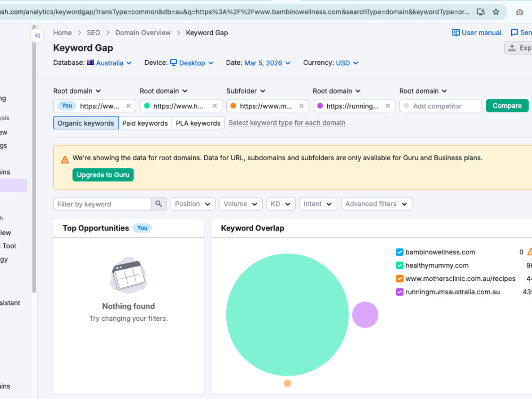Image resolution: width=532 pixels, height=399 pixels.
Task: Open the Advanced filters dropdown
Action: pyautogui.click(x=376, y=204)
